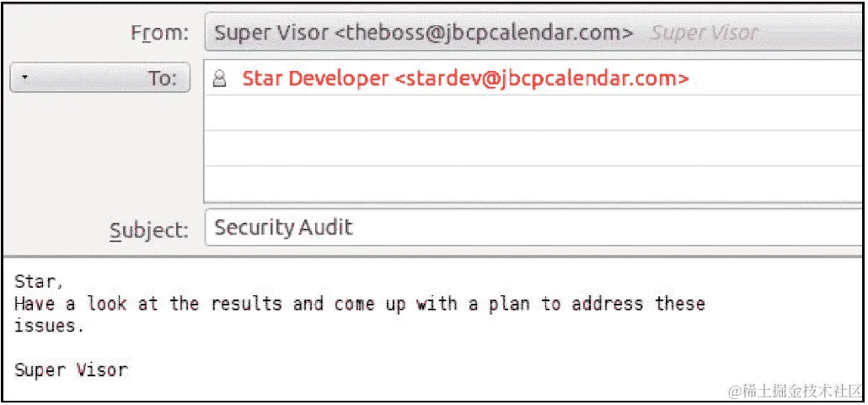
Task: Click the watermark text at bottom right
Action: pos(794,391)
